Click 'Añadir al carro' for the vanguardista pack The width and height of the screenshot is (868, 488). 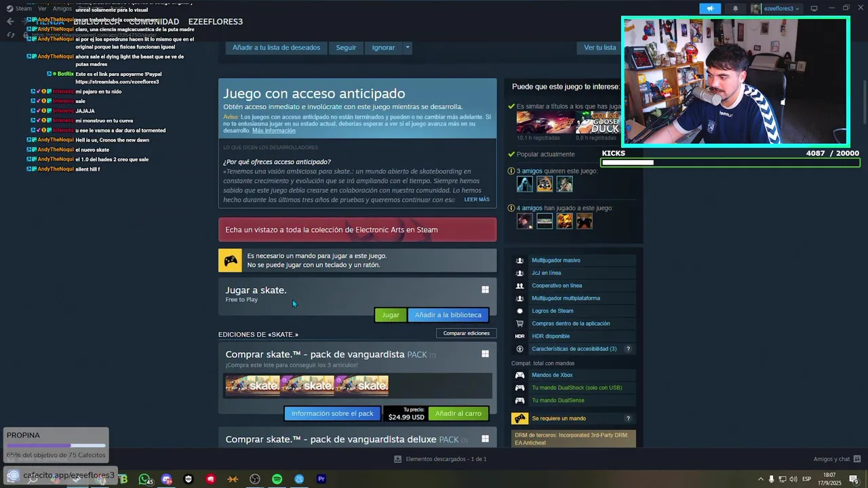pos(458,413)
